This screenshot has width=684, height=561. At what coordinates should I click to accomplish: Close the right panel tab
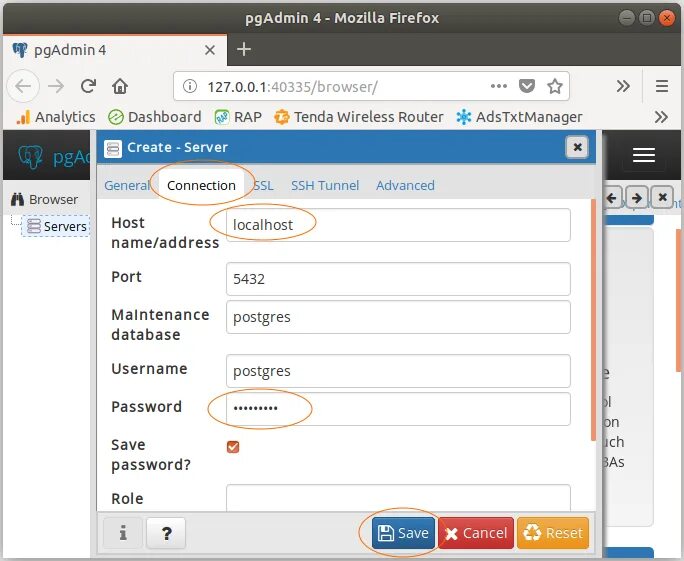662,198
